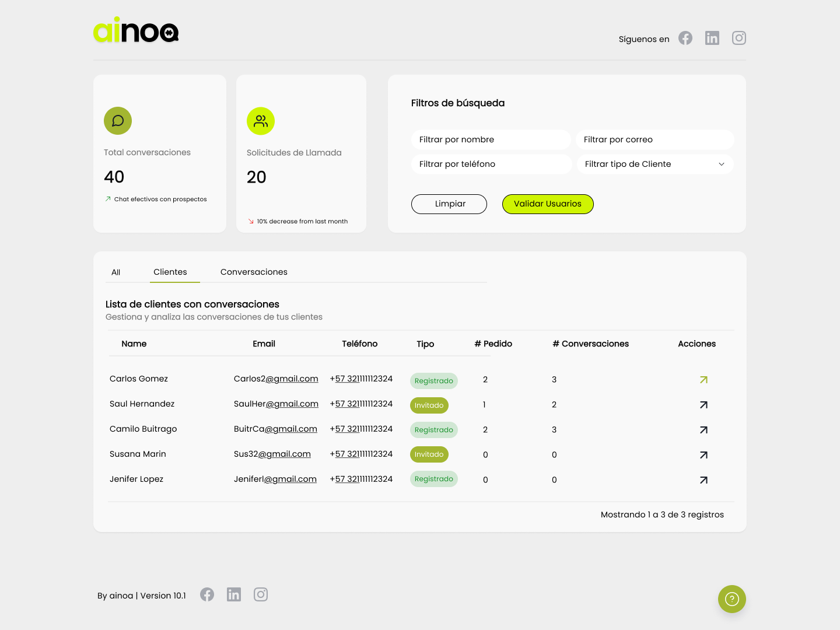Click the green help question mark button

coord(731,599)
